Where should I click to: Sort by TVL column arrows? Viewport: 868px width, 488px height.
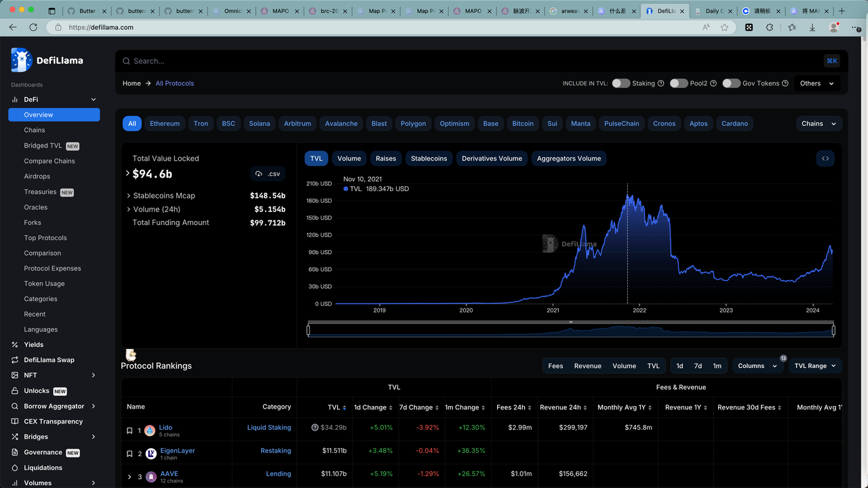[345, 407]
